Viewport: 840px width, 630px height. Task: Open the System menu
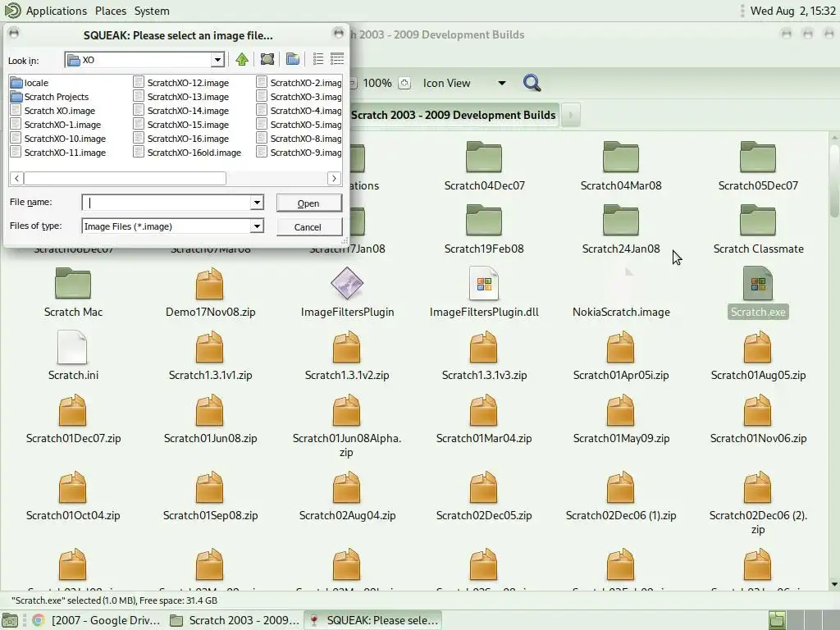coord(152,11)
